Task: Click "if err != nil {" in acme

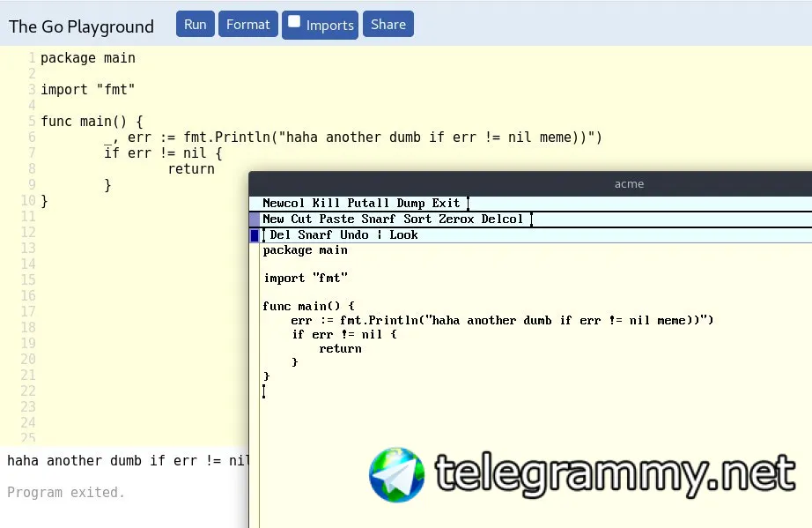Action: point(343,334)
